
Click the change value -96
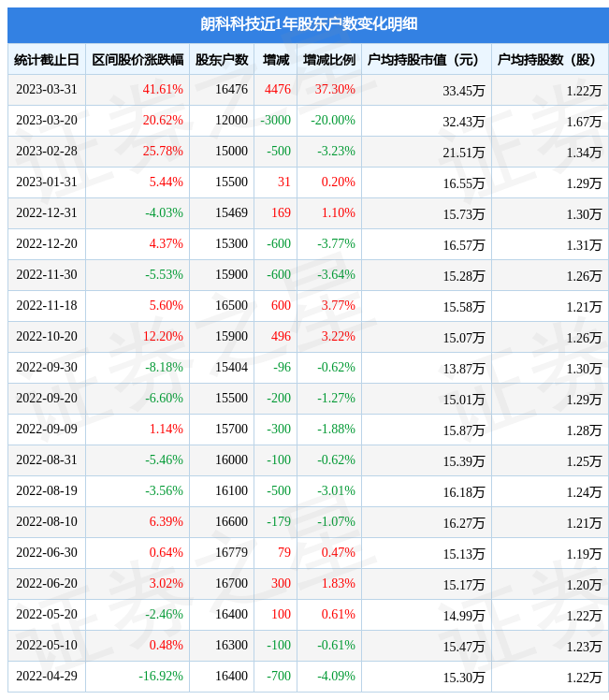coord(282,367)
